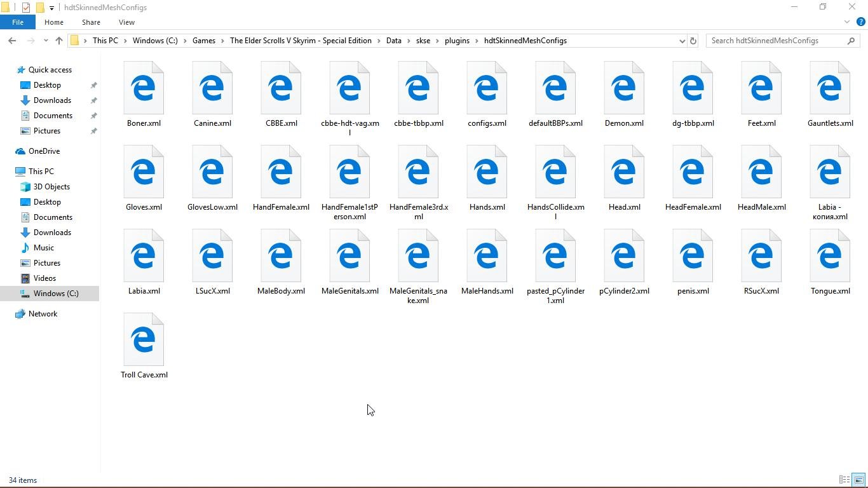Select the Gloves.xml file icon
This screenshot has width=868, height=488.
pos(144,172)
